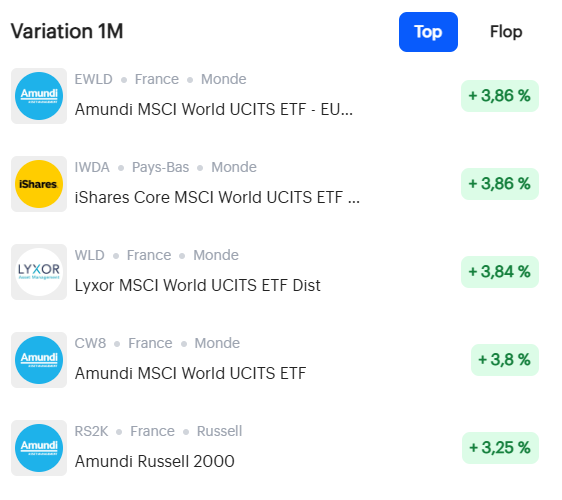The height and width of the screenshot is (500, 562).
Task: Click the +3,25 % badge for RS2K
Action: click(x=500, y=448)
